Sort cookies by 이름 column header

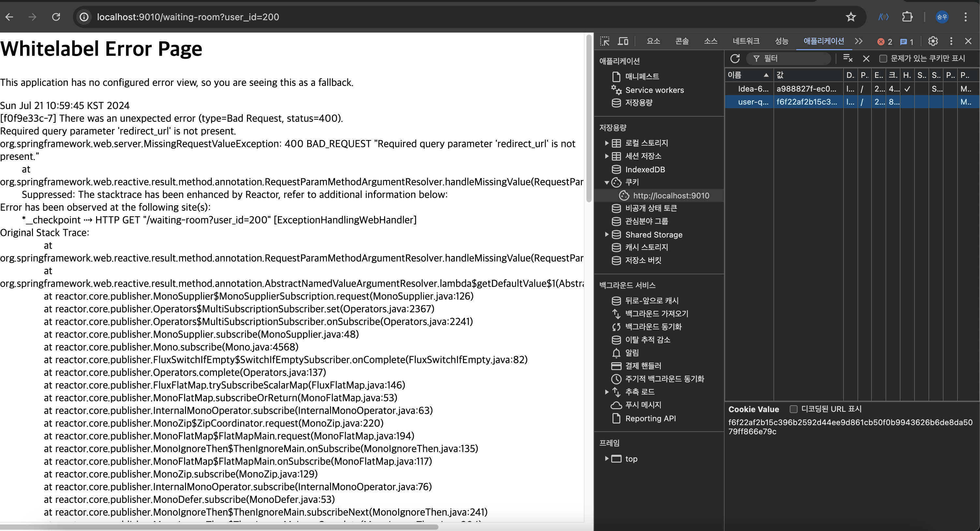[749, 75]
